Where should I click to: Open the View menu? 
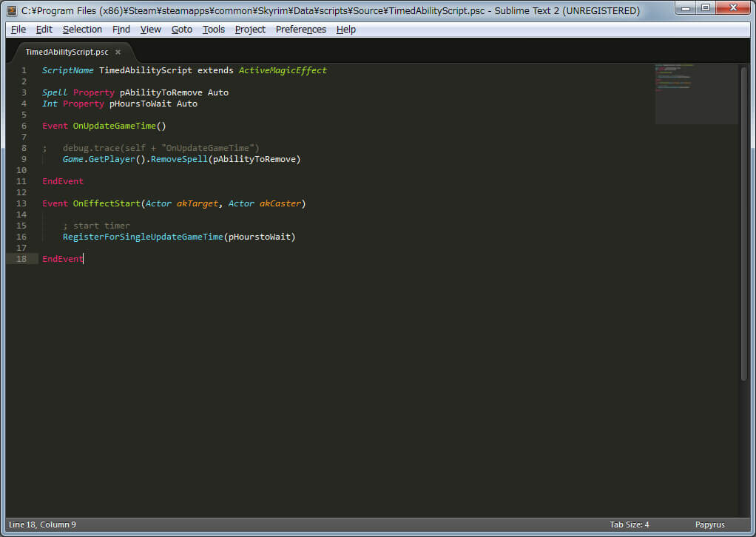tap(151, 30)
